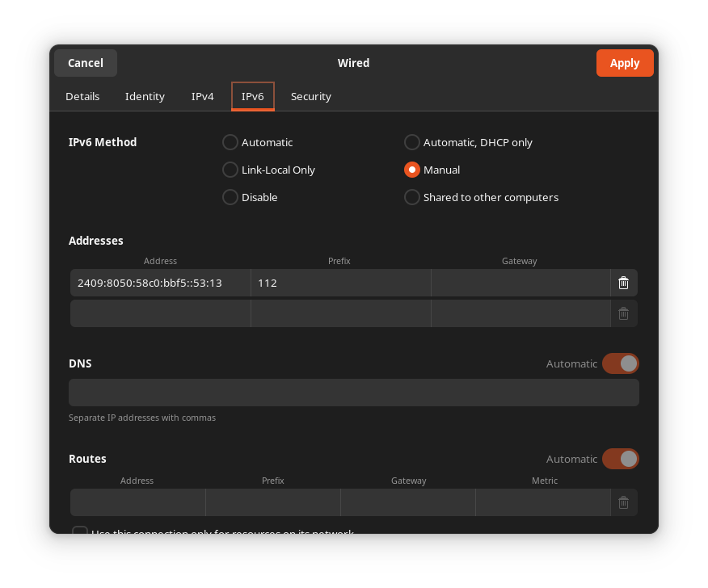Select Disable IPv6 option
The image size is (708, 588).
[x=230, y=197]
